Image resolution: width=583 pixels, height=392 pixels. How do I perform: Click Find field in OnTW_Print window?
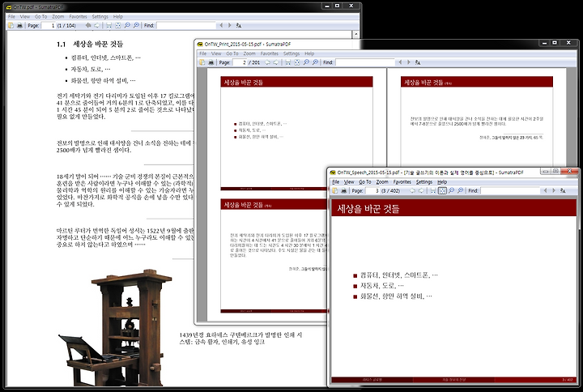(x=365, y=62)
